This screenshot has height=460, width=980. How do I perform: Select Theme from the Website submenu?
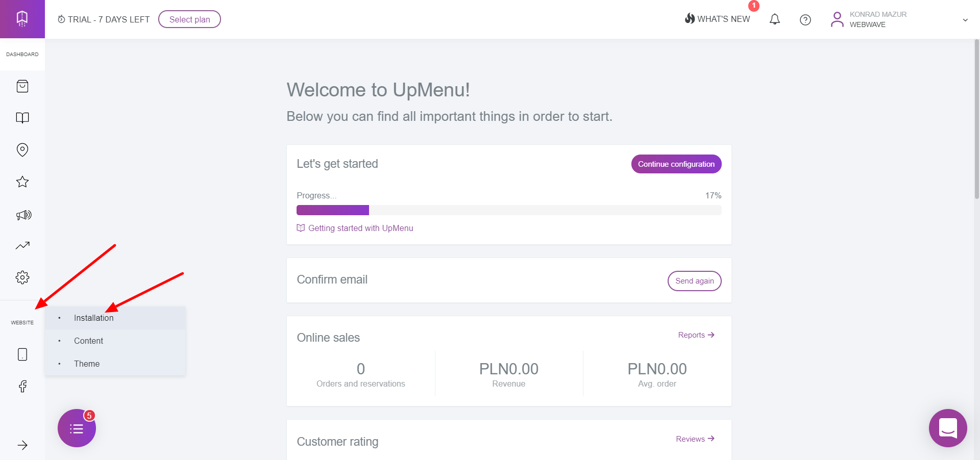pos(87,364)
